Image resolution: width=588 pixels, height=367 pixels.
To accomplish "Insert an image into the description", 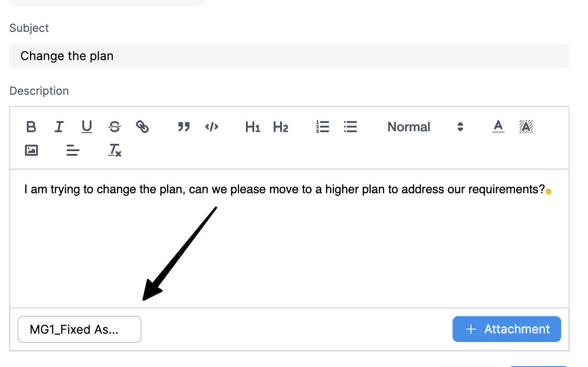I will (x=31, y=150).
